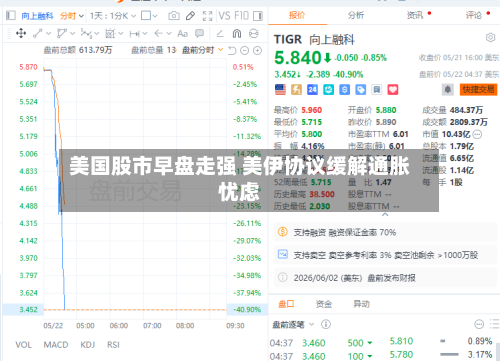Screen dimensions: 500x361
Task: Zoom out the chart with minus icon
Action: click(x=245, y=51)
